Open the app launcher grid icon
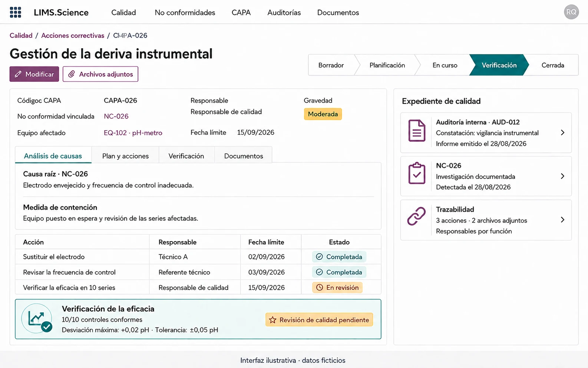Screen dimensions: 588x368 point(15,12)
